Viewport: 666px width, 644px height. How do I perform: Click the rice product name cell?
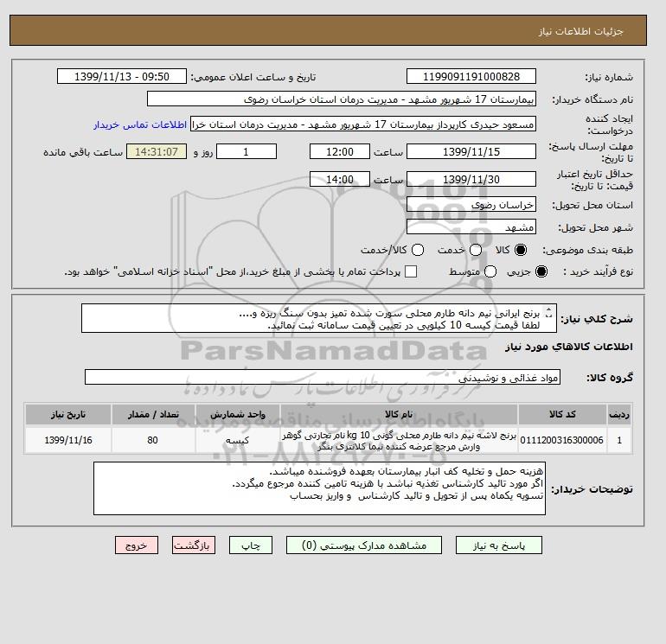[399, 440]
